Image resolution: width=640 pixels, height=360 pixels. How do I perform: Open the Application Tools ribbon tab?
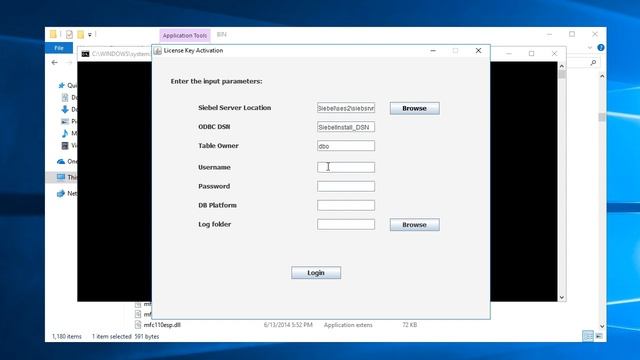click(x=185, y=36)
